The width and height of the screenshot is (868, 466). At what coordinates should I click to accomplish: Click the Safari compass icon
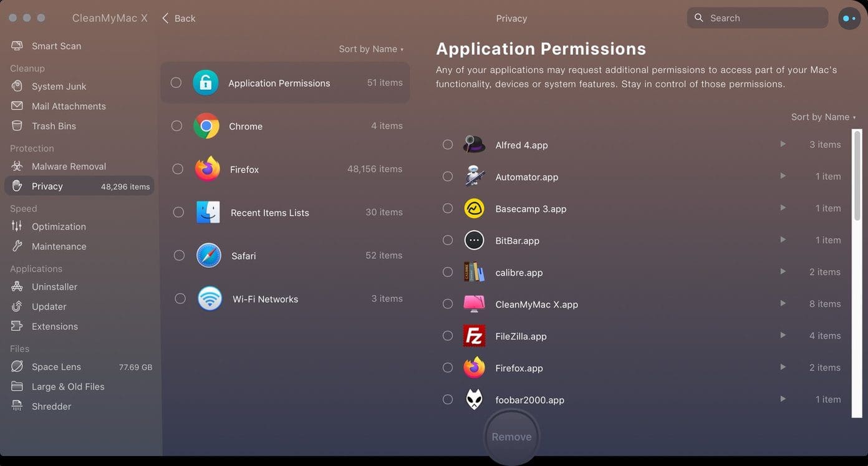click(x=209, y=256)
